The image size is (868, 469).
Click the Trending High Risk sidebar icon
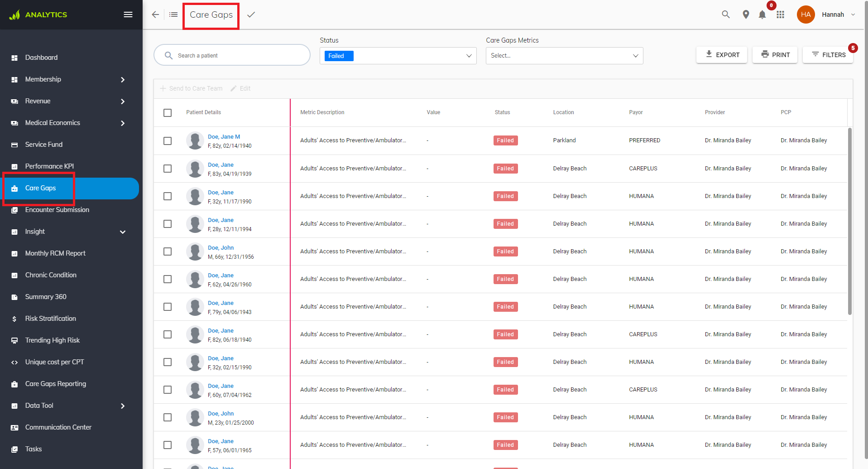(14, 341)
